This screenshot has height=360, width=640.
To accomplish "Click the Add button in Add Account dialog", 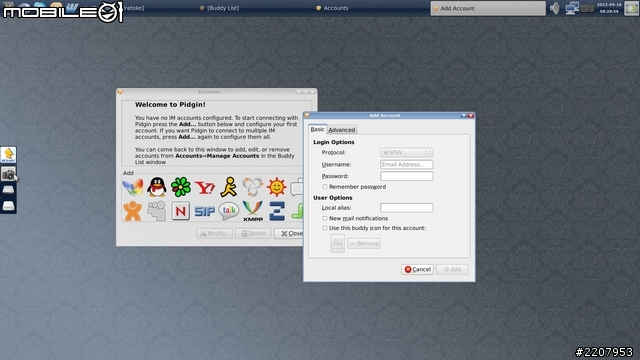I will tap(452, 269).
